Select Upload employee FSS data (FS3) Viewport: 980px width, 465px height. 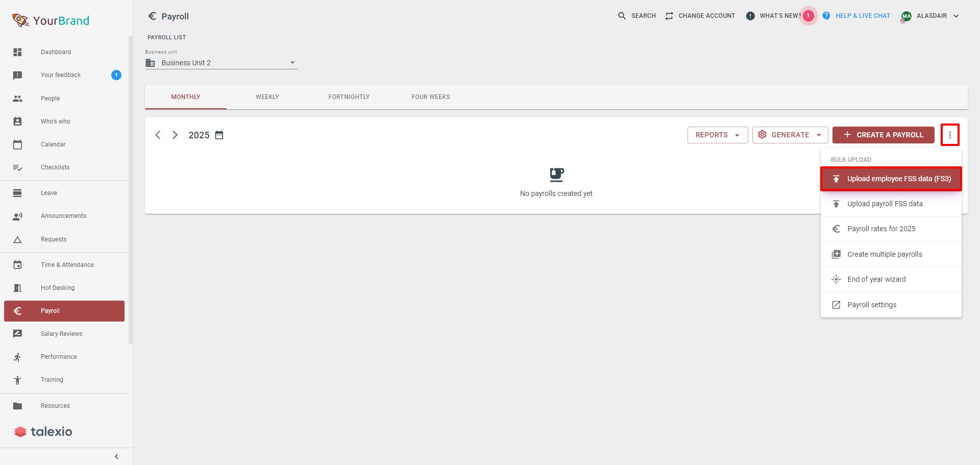point(891,179)
